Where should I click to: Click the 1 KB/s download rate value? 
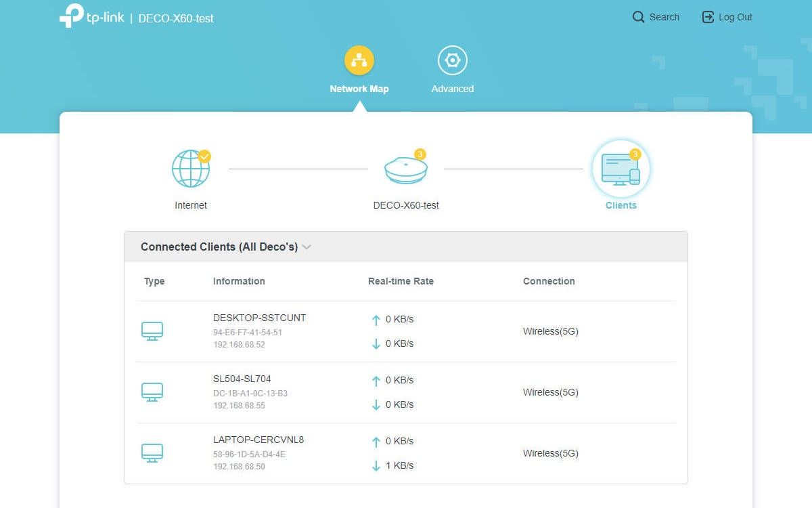[x=399, y=465]
